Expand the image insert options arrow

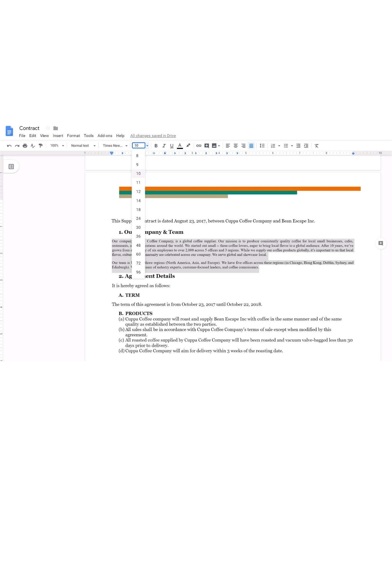coord(219,146)
